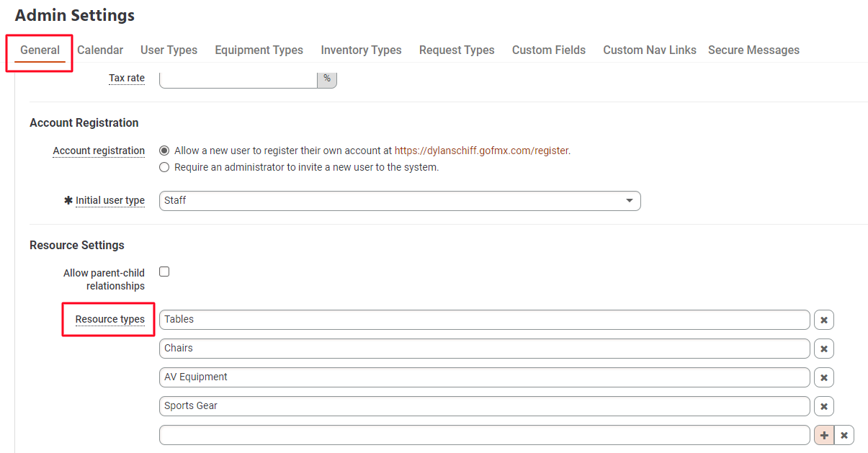Require an administrator to invite new users
The height and width of the screenshot is (453, 868).
point(164,166)
